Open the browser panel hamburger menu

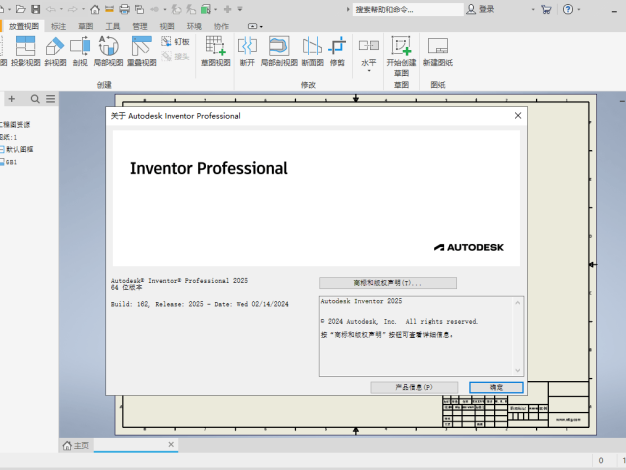[50, 99]
